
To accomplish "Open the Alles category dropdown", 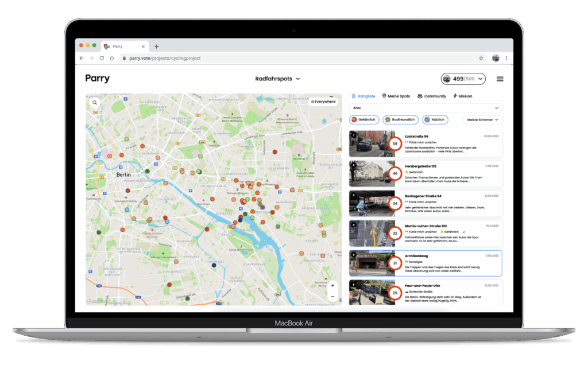I will pyautogui.click(x=426, y=107).
